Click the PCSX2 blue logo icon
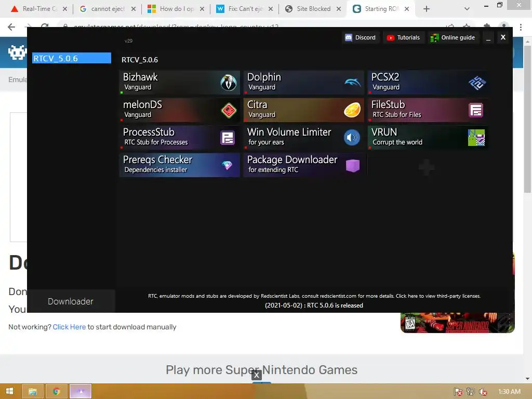This screenshot has width=532, height=399. [x=477, y=83]
